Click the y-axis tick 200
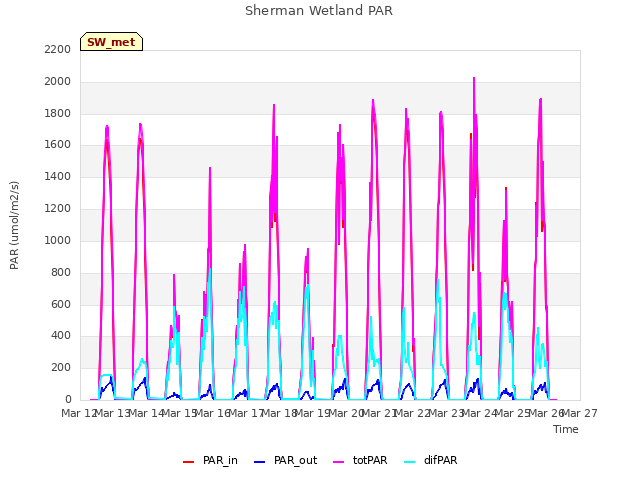 point(61,368)
